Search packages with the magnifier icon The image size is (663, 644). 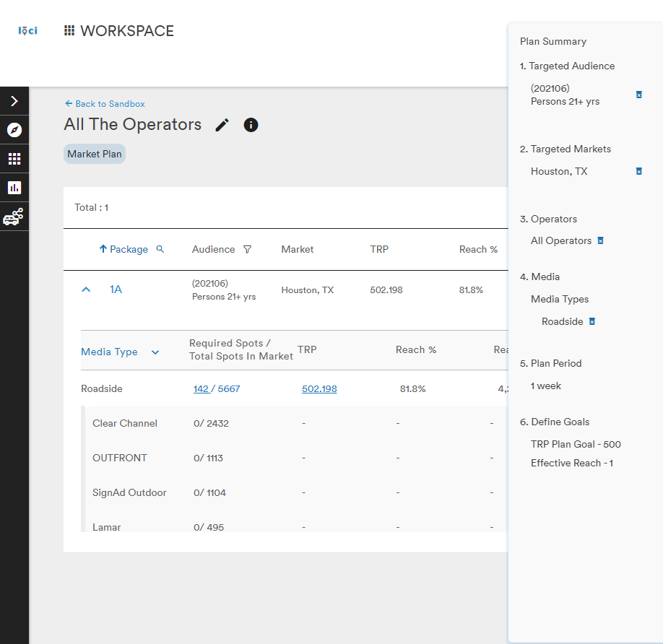(160, 249)
